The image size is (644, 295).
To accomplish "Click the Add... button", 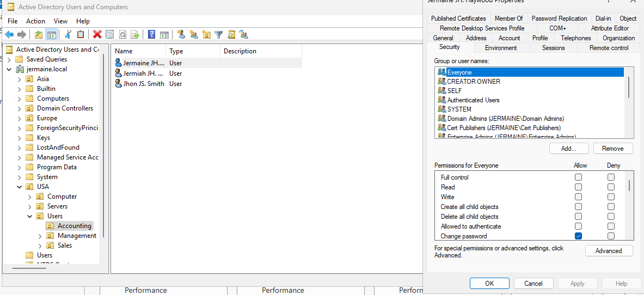I will pyautogui.click(x=569, y=149).
